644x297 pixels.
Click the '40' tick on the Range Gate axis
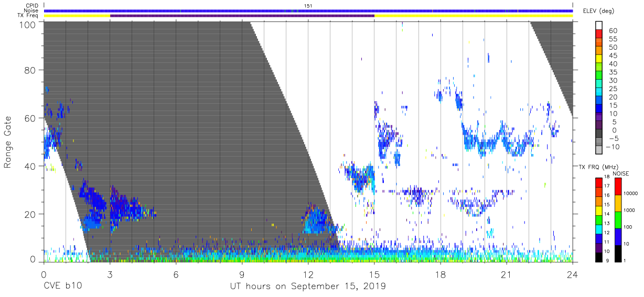pos(30,166)
